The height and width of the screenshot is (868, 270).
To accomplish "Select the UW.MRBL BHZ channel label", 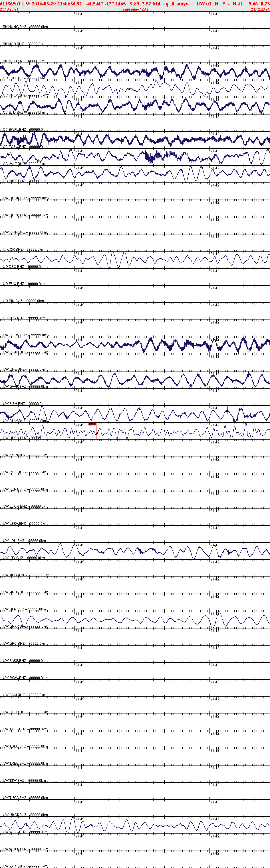I will pyautogui.click(x=25, y=592).
